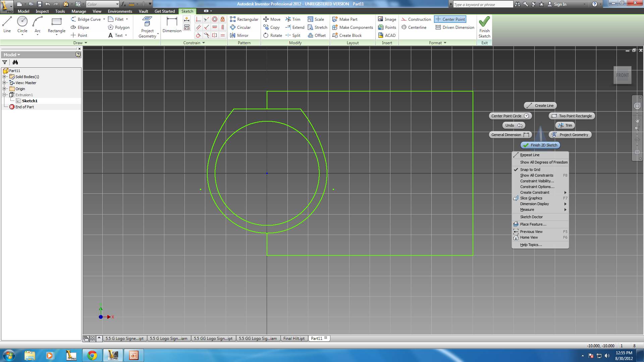Screen dimensions: 644x362
Task: Switch to Final Hilt.ipt document tab
Action: 294,338
